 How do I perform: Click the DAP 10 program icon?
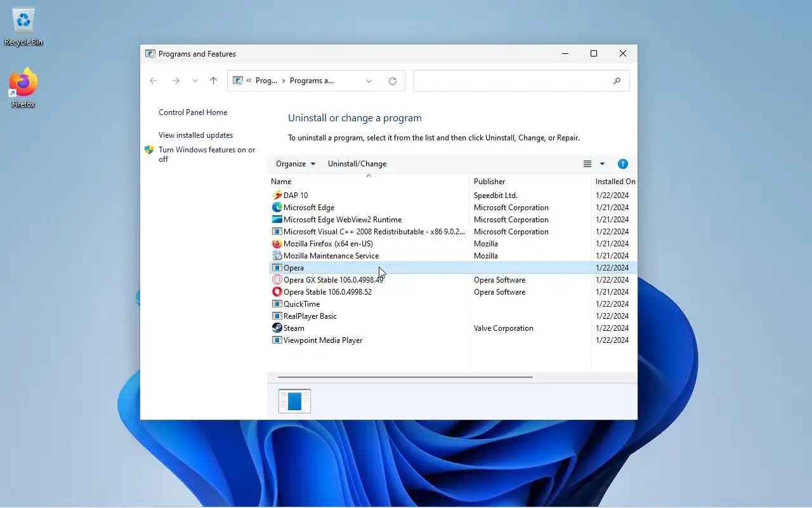point(277,196)
